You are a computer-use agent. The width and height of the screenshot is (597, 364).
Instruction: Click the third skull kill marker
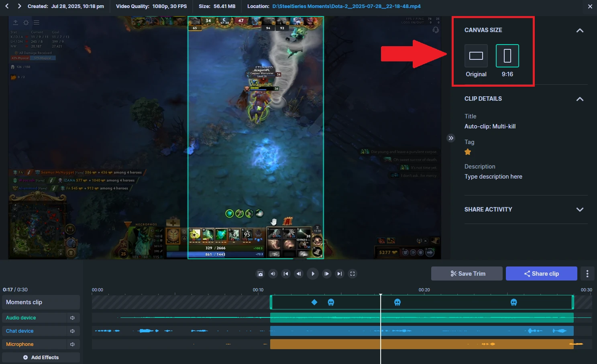(513, 302)
